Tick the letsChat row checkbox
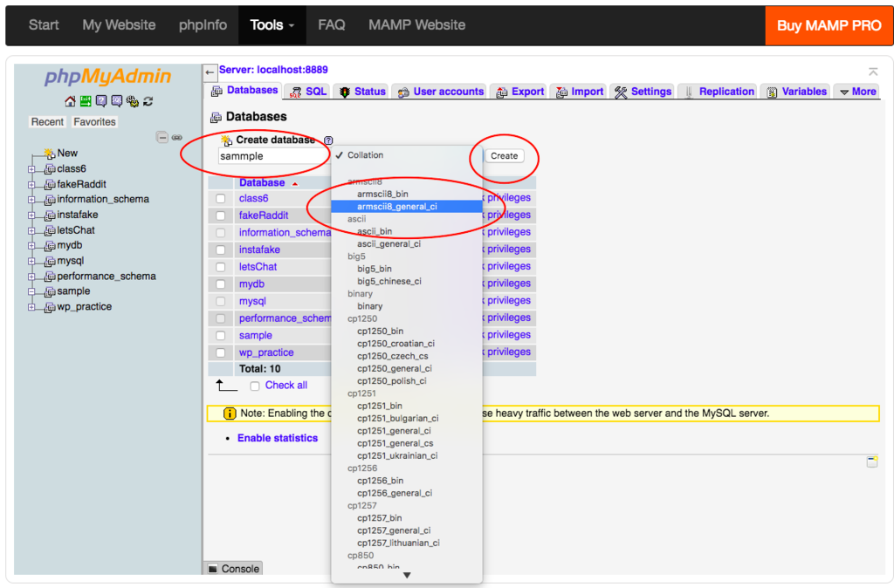 coord(221,267)
